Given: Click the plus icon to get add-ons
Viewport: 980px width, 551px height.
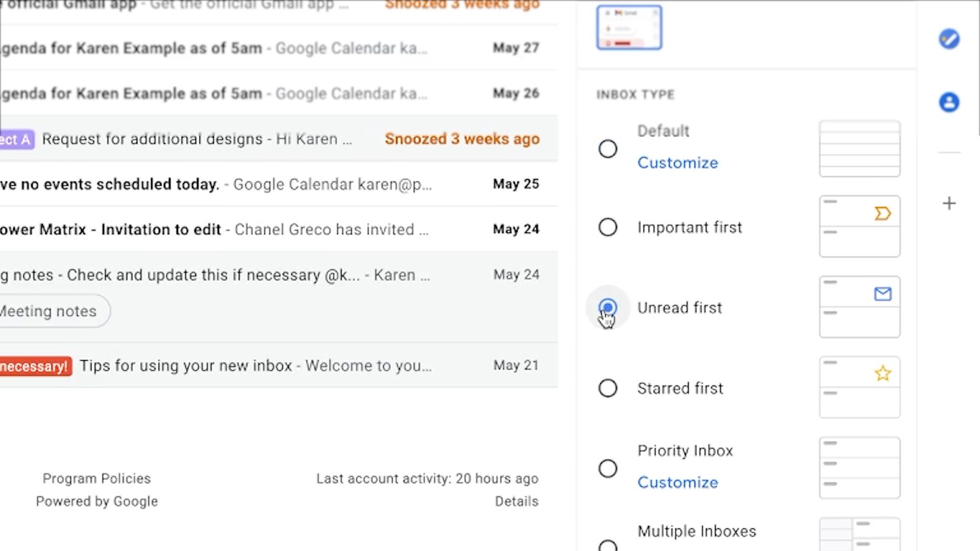Looking at the screenshot, I should 949,204.
